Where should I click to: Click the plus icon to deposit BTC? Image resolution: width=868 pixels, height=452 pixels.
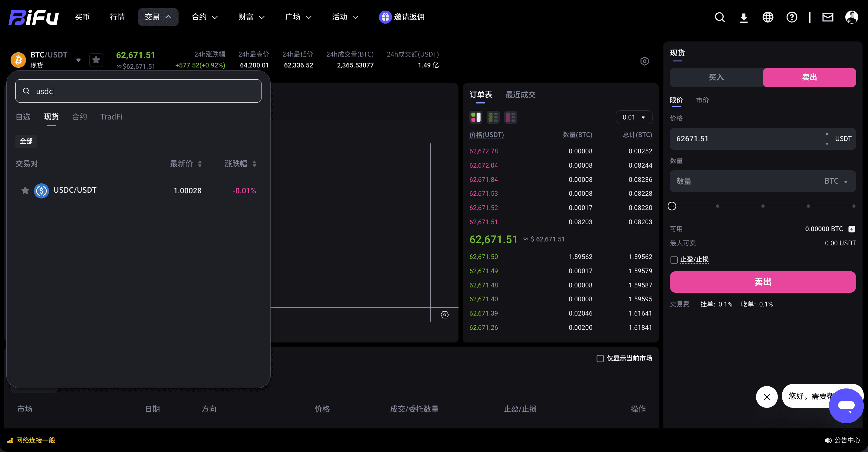[x=851, y=229]
